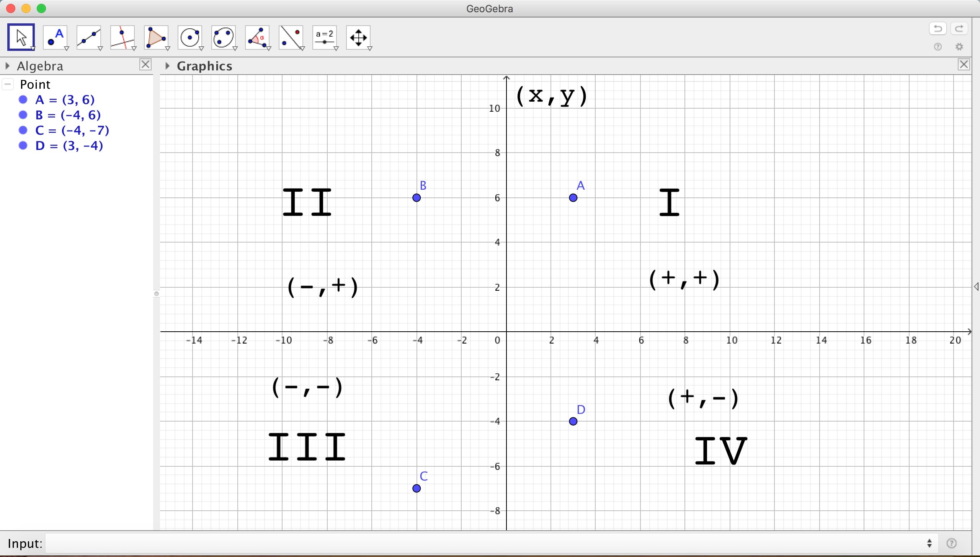The height and width of the screenshot is (557, 980).
Task: Close the Algebra panel
Action: (x=145, y=64)
